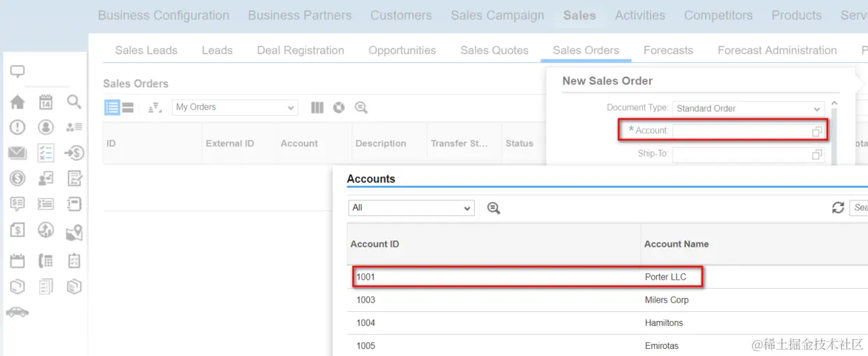Click the sidebar magnifier search icon
The height and width of the screenshot is (356, 868).
pos(74,102)
